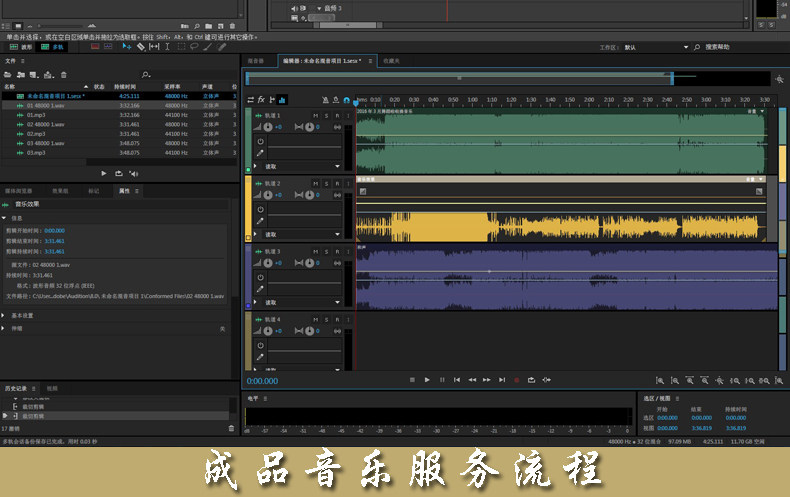This screenshot has height=497, width=790.
Task: Click track 3 volume knob
Action: [268, 263]
